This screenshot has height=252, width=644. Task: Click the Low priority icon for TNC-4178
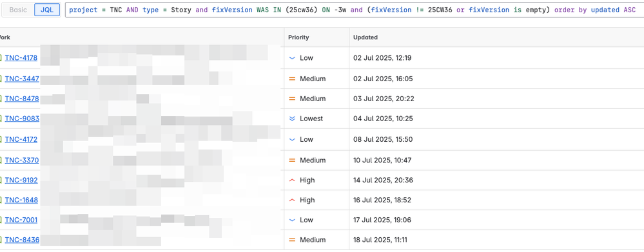[x=293, y=58]
